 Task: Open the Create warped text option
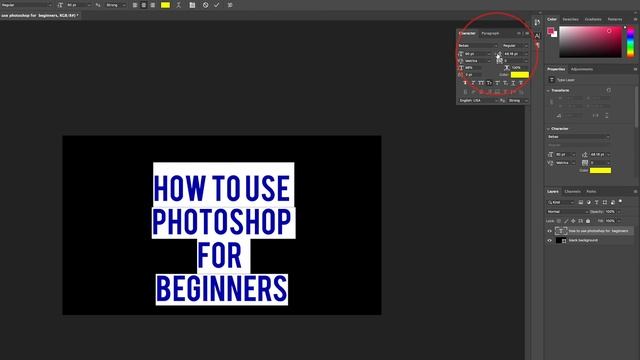point(178,5)
